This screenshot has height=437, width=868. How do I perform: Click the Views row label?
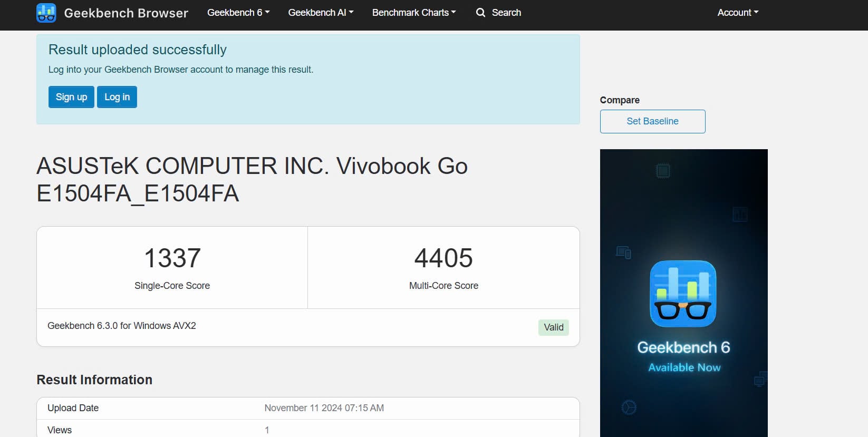pos(60,430)
